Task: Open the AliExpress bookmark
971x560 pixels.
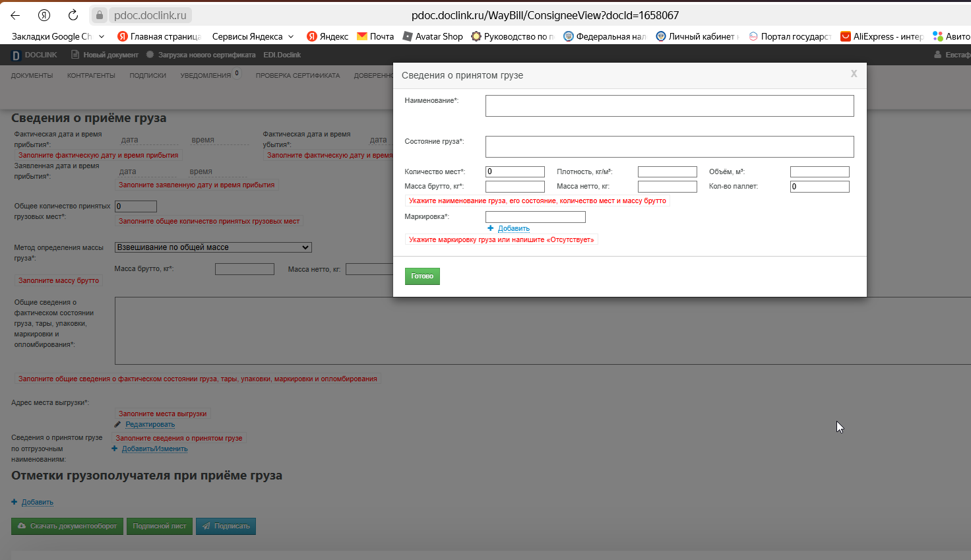Action: [882, 36]
